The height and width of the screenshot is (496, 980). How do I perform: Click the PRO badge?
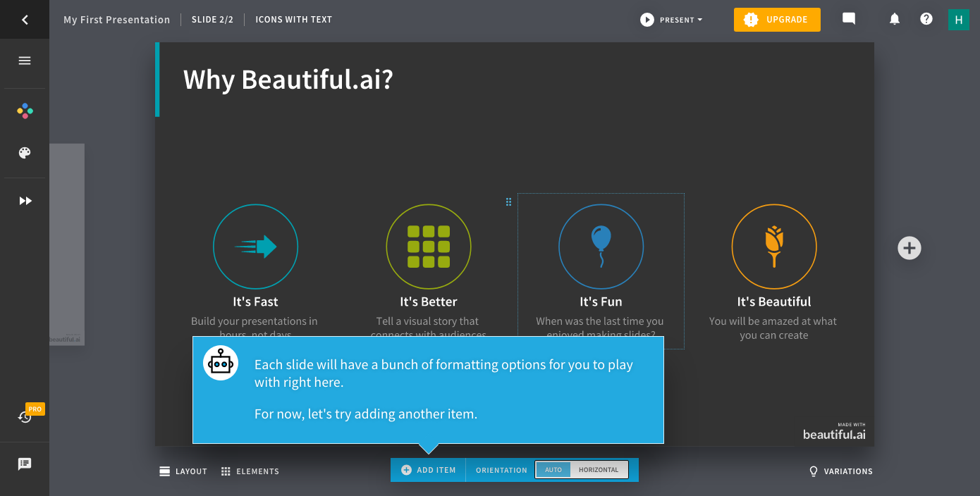[35, 409]
